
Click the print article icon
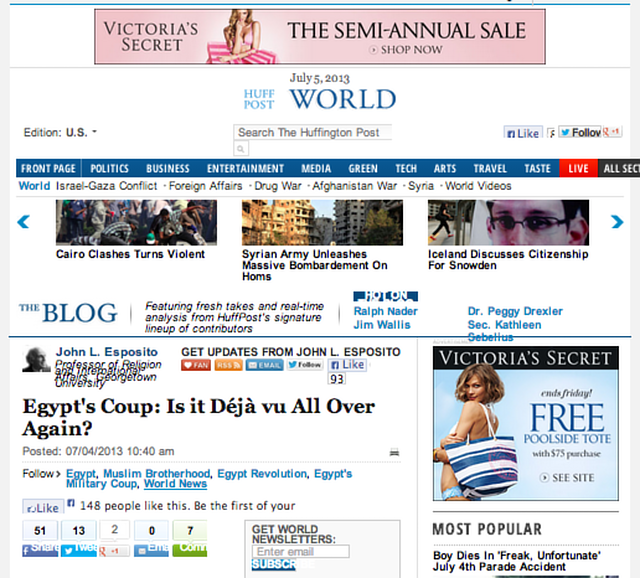(x=394, y=452)
